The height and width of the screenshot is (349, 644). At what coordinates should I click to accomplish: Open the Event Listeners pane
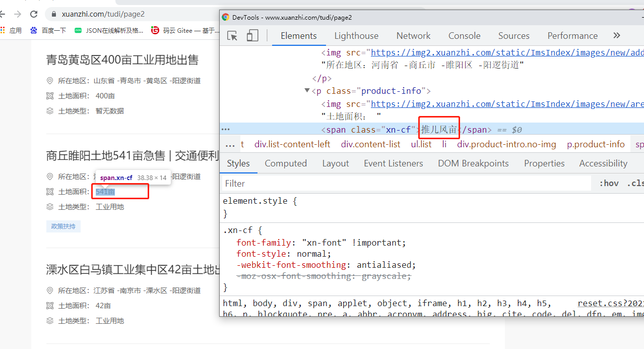pos(394,163)
